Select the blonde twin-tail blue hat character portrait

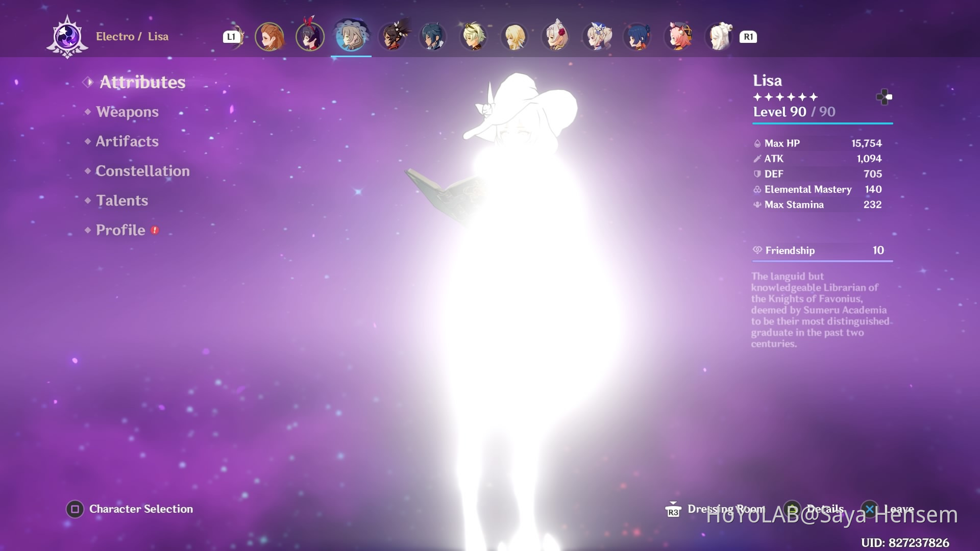tap(597, 37)
